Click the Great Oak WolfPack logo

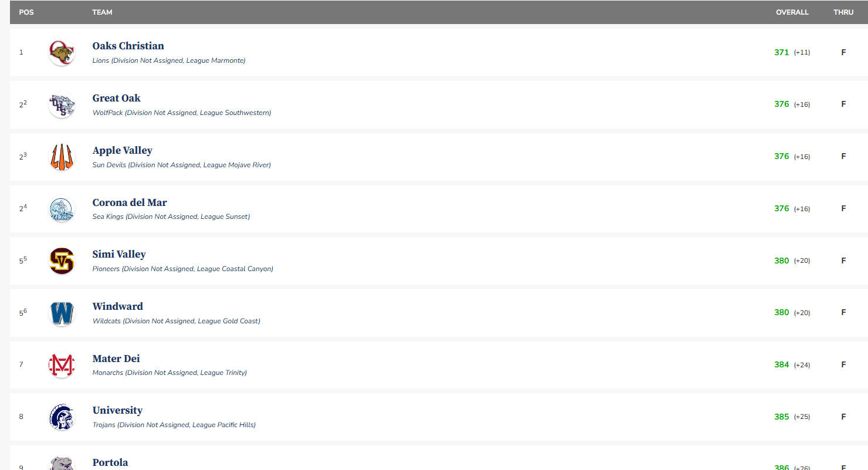pos(62,105)
